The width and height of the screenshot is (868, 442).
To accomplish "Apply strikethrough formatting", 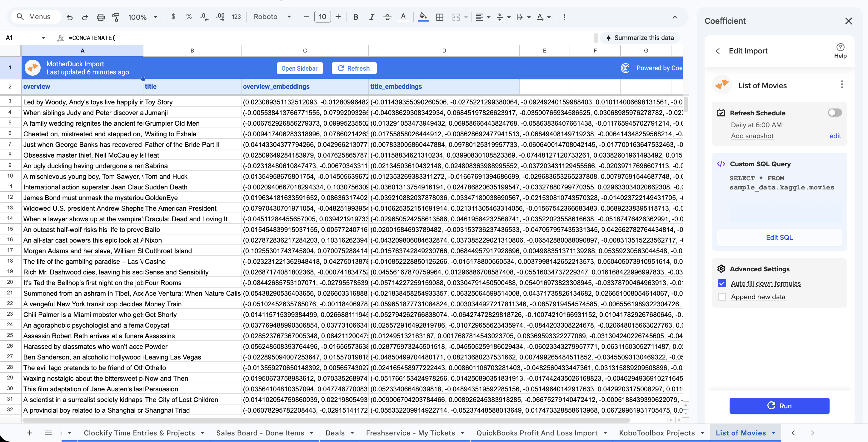I will (387, 17).
